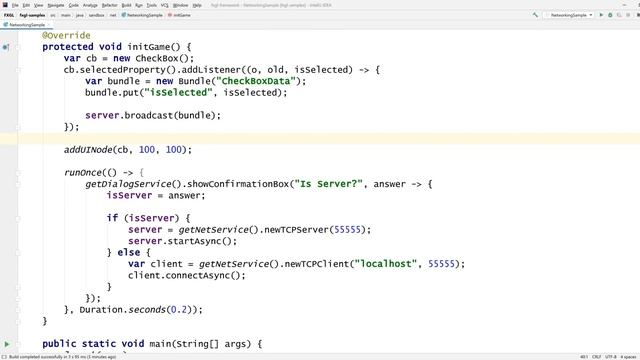Open the Code menu
640x360 pixels.
point(73,5)
